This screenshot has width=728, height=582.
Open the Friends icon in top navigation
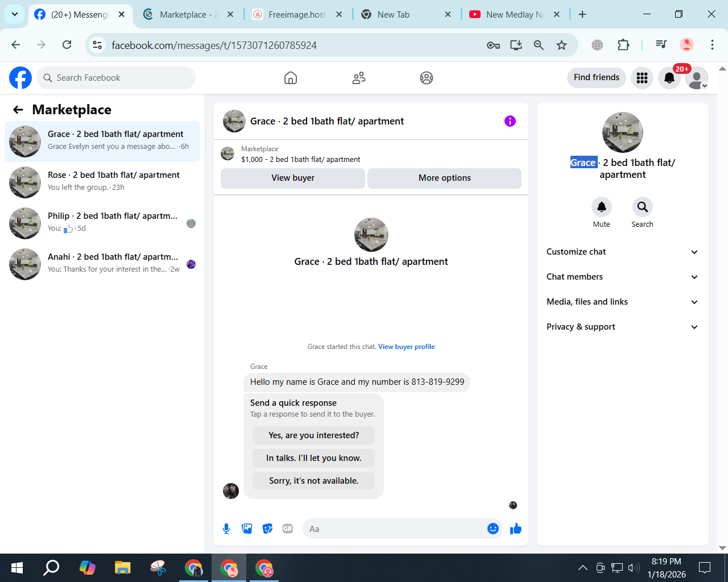(x=359, y=78)
